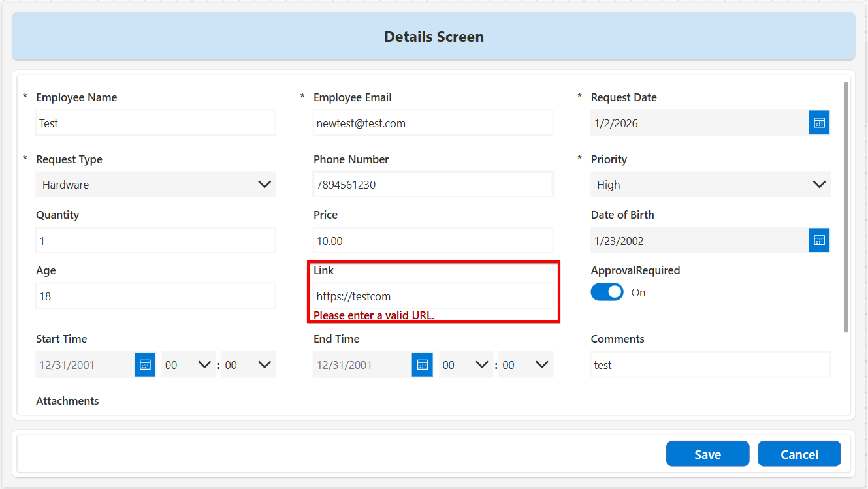This screenshot has width=868, height=489.
Task: Select the Phone Number field
Action: point(432,185)
